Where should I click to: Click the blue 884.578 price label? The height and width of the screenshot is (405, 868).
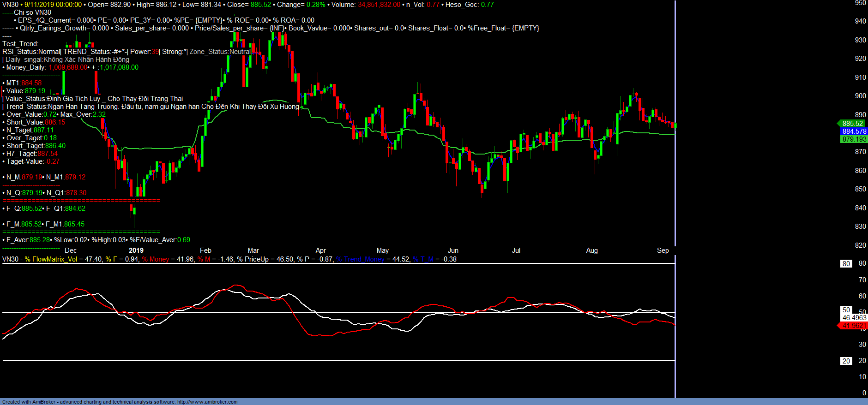[854, 131]
